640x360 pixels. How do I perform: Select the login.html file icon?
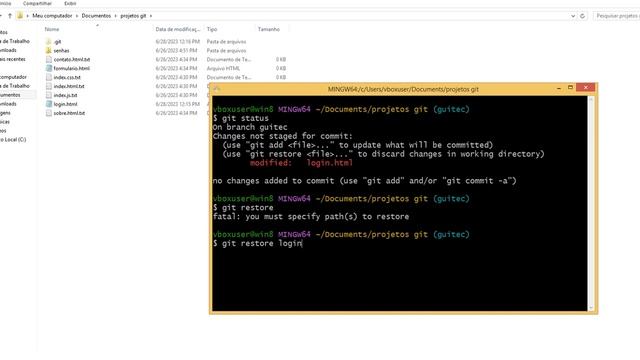point(49,104)
